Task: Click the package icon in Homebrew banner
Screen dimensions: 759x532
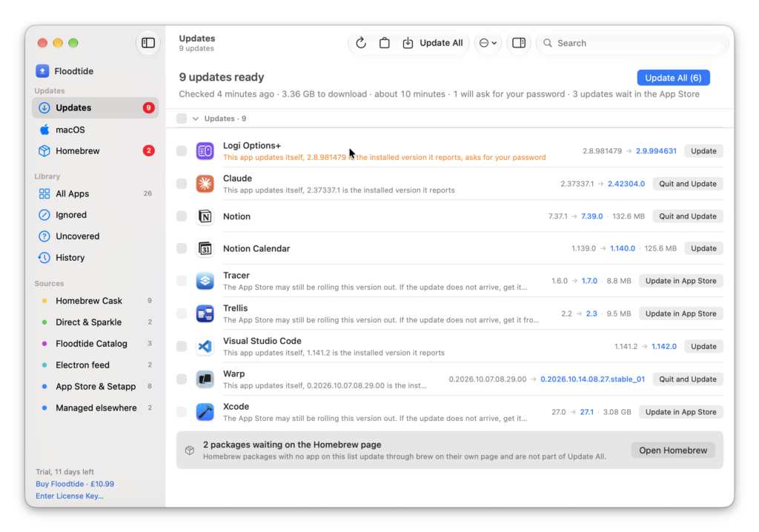Action: coord(190,450)
